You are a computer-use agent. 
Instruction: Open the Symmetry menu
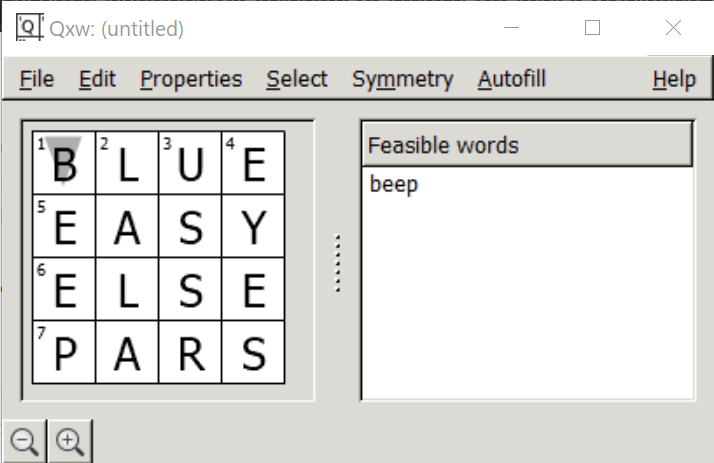[x=403, y=79]
